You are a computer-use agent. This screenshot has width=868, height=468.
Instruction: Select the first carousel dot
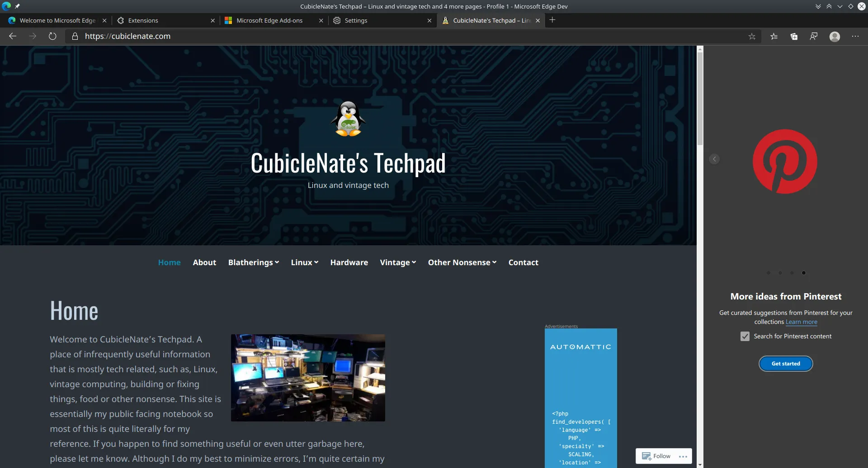[769, 273]
